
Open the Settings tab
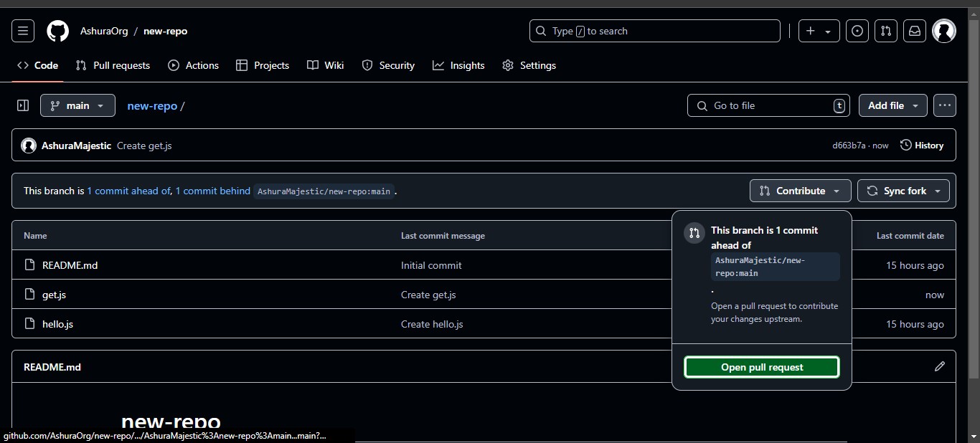click(529, 65)
